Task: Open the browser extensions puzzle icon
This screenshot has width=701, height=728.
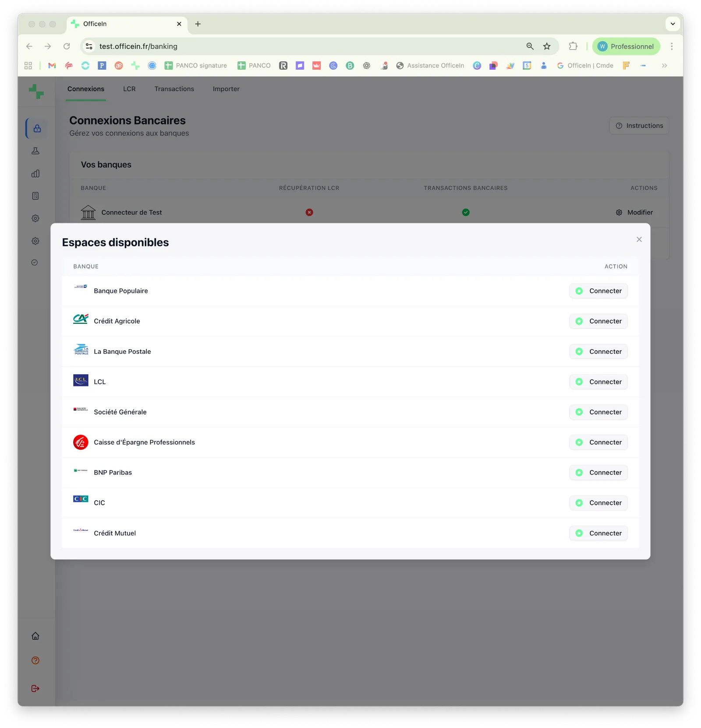Action: tap(573, 46)
